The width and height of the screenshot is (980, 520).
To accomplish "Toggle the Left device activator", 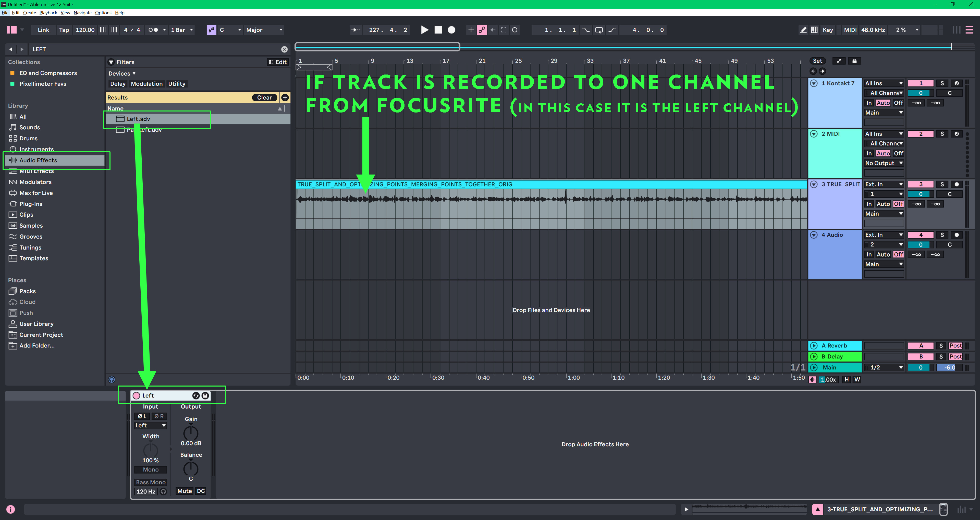I will click(136, 395).
